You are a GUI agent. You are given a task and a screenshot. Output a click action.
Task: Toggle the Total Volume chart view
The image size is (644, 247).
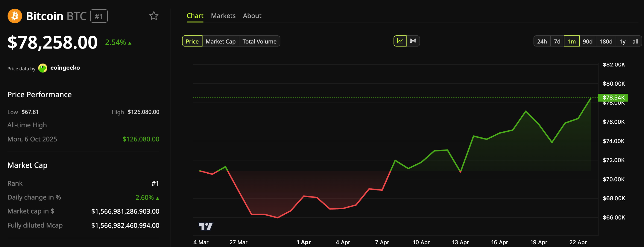pos(260,41)
